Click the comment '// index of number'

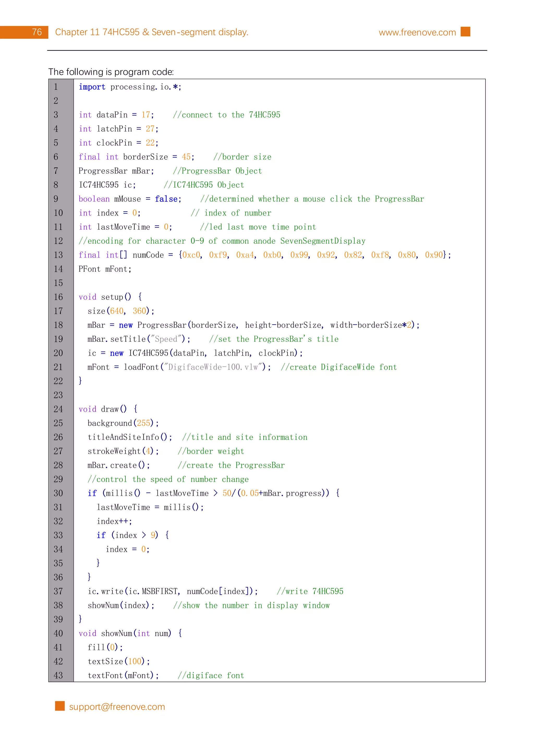click(x=231, y=213)
